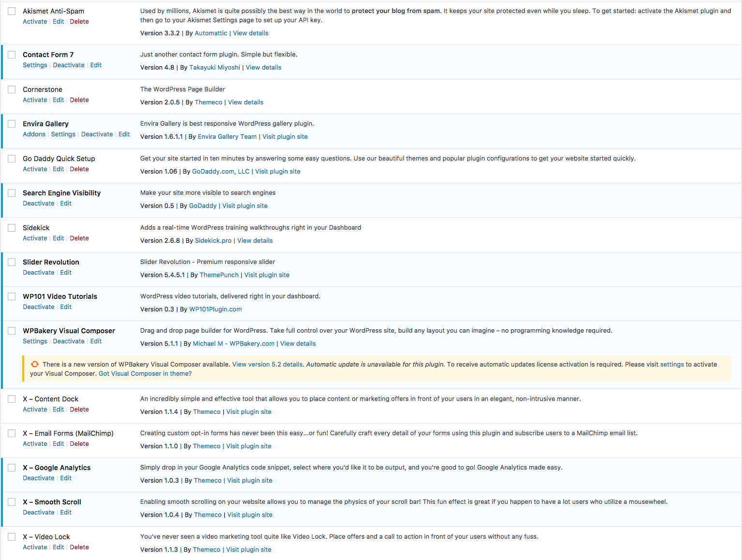Open View version 5.2 details link
This screenshot has width=742, height=560.
(267, 364)
